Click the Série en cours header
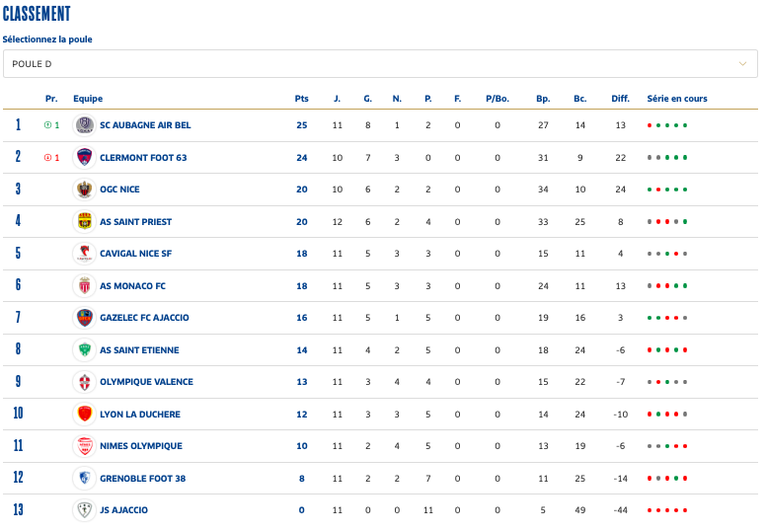The image size is (767, 532). [x=677, y=99]
